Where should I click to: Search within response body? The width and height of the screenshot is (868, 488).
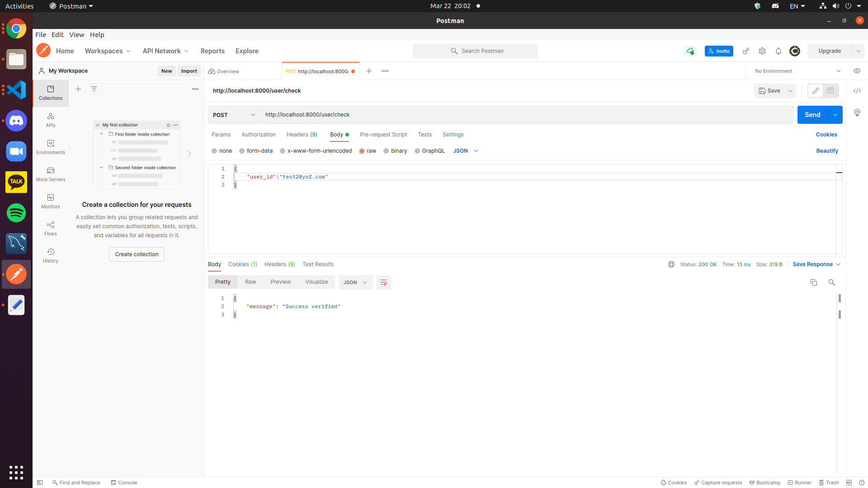pos(831,282)
